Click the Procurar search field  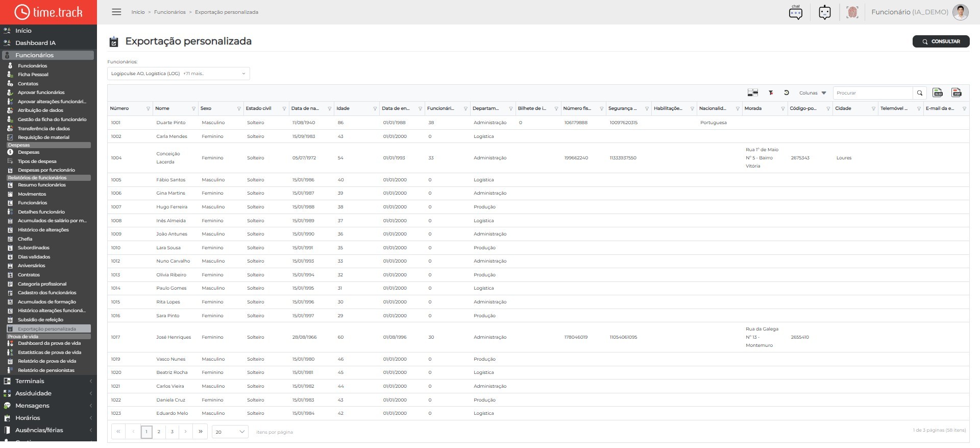point(873,93)
